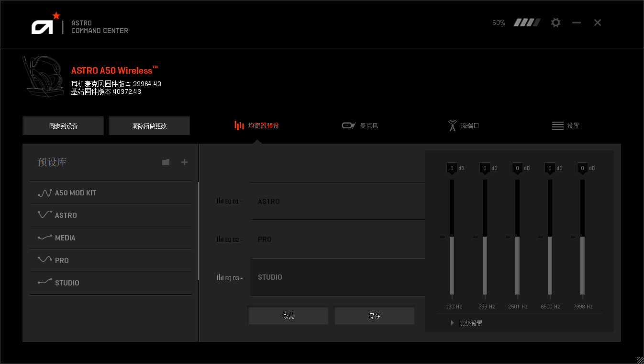This screenshot has width=644, height=364.
Task: Open settings gear icon in title bar
Action: coord(555,23)
